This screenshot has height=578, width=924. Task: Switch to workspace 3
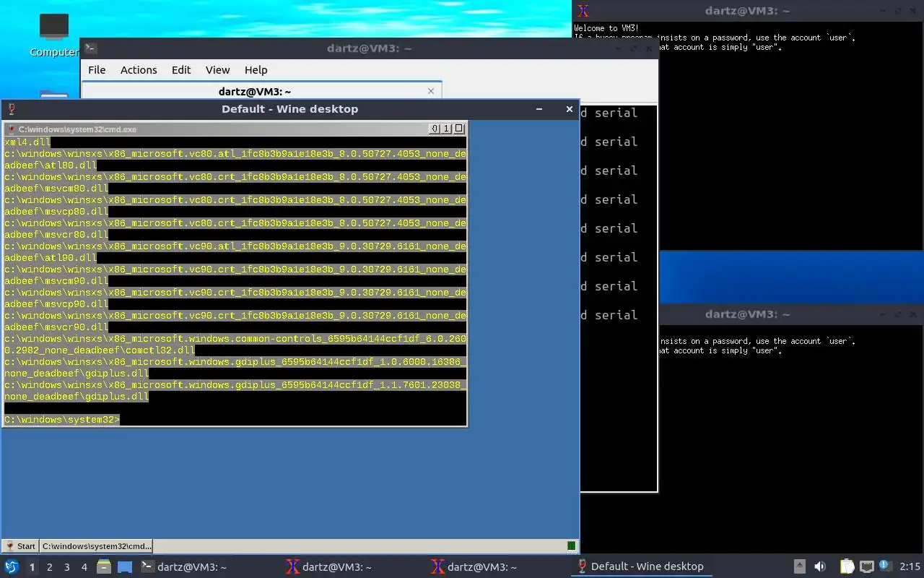(67, 567)
